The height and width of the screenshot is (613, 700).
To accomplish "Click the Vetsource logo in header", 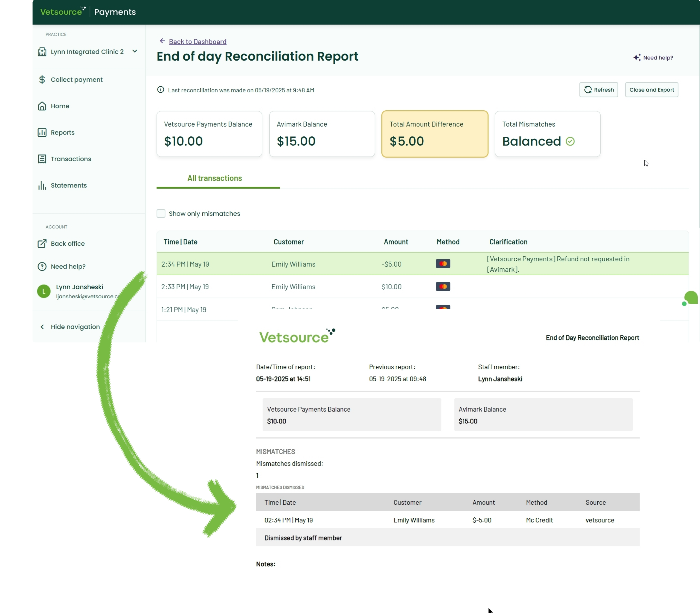I will click(x=63, y=12).
